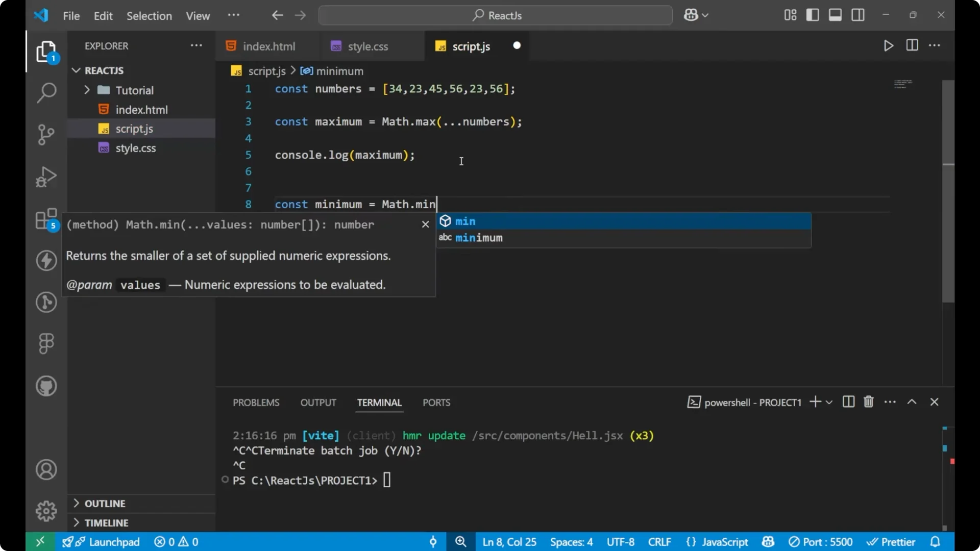Toggle the bottom panel visibility
980x551 pixels.
835,15
